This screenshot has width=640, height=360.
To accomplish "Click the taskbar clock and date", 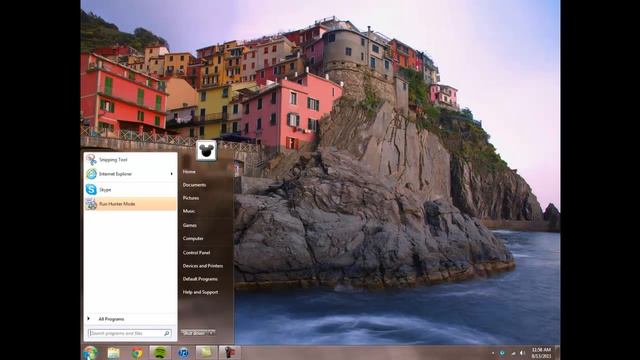I will coord(541,353).
